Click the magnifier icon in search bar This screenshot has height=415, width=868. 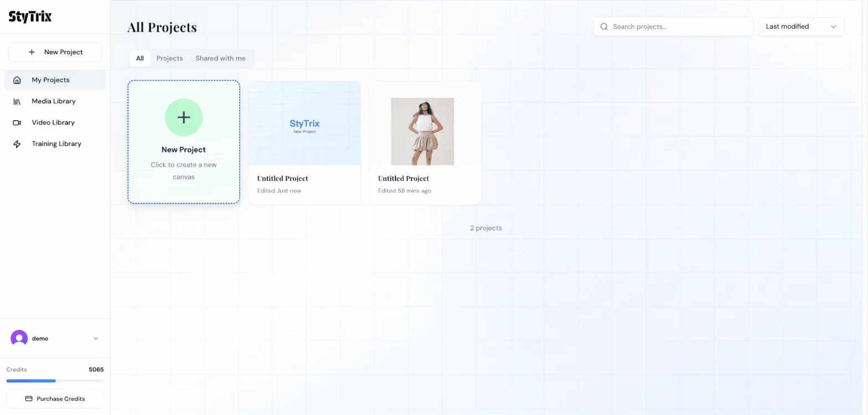click(604, 27)
